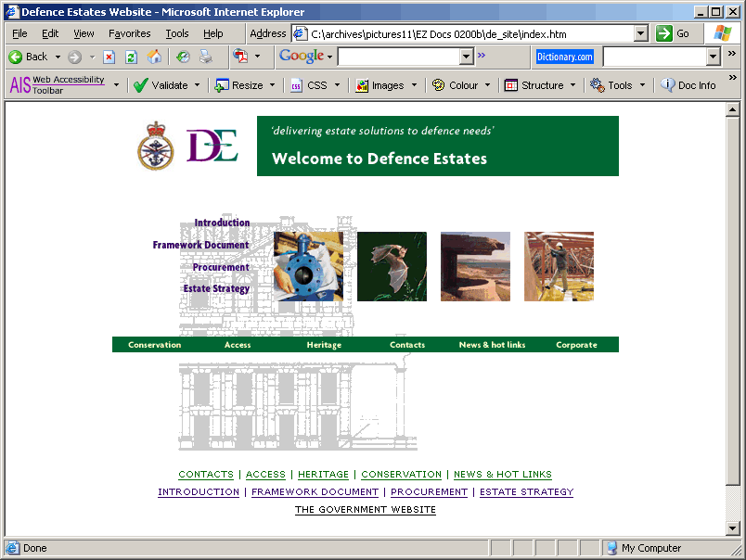Click the scroll down arrow of page scrollbar
The image size is (746, 560).
click(733, 528)
